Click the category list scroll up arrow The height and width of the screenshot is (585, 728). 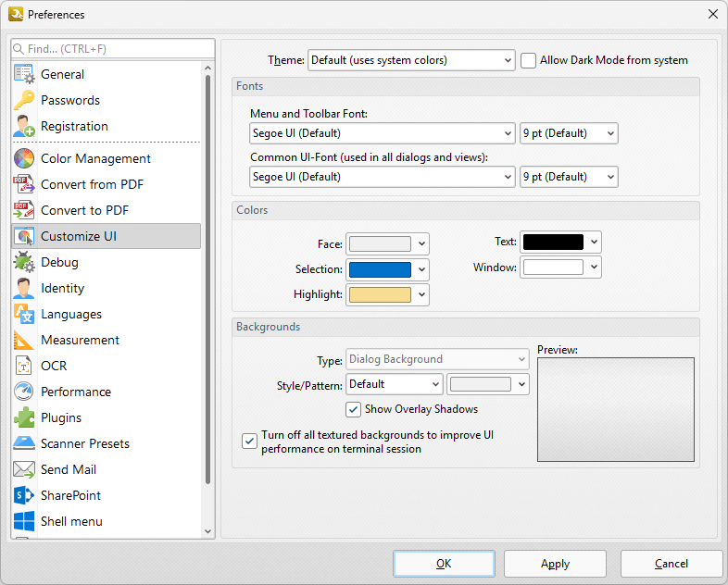tap(208, 68)
